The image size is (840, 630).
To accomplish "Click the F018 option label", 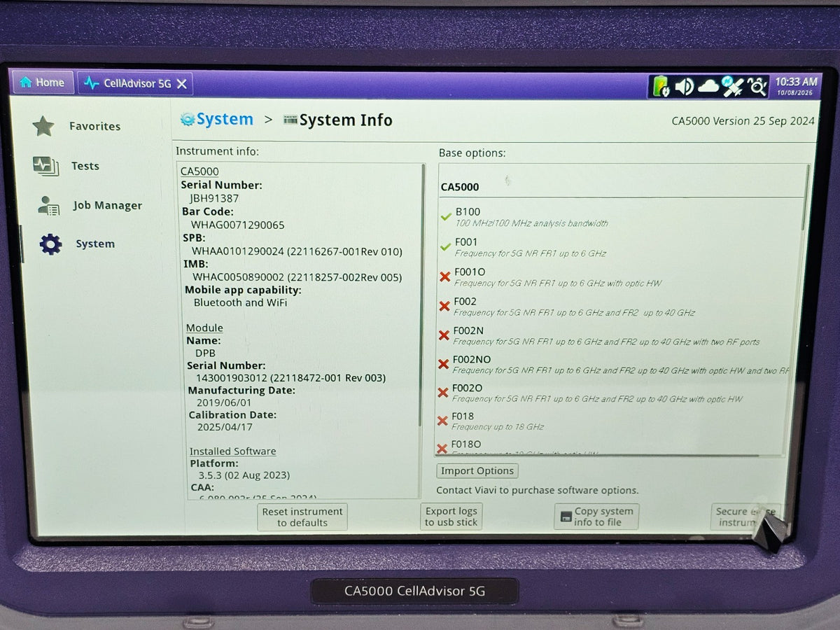I will (x=463, y=416).
